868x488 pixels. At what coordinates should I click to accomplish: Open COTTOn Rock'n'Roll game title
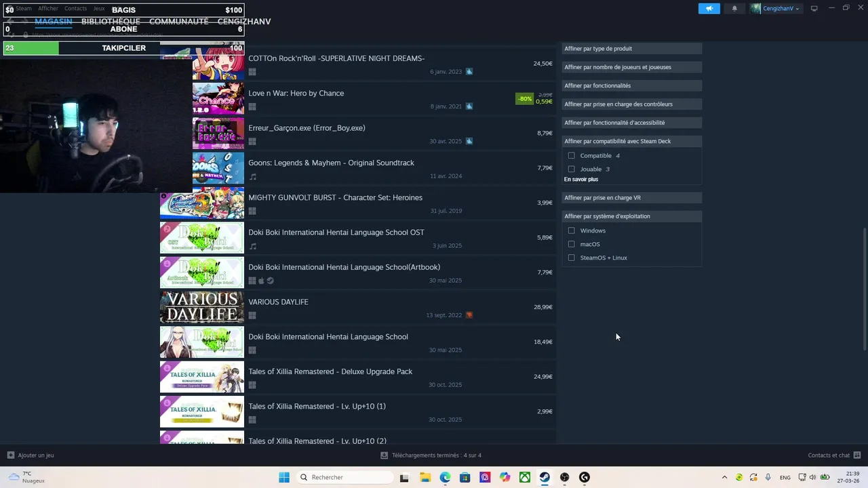(x=336, y=58)
